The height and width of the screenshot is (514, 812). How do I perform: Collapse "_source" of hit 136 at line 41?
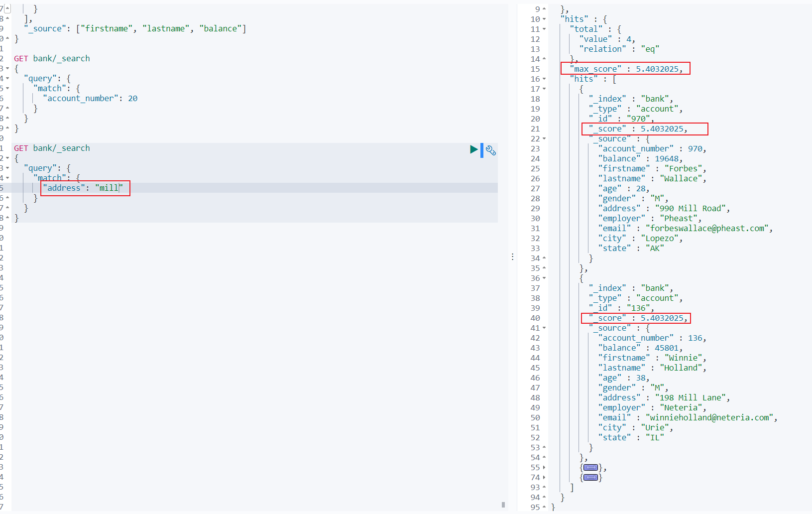tap(544, 328)
